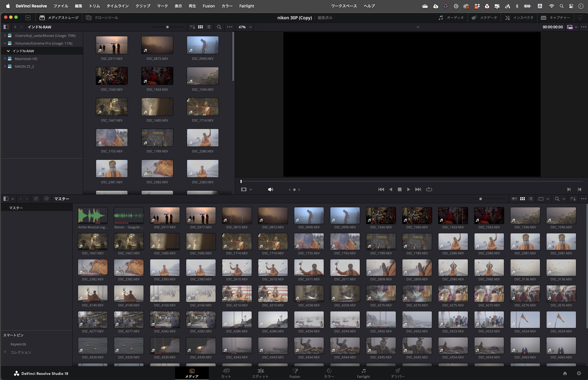Switch to the カラー page tab
This screenshot has height=380, width=588.
[x=329, y=373]
